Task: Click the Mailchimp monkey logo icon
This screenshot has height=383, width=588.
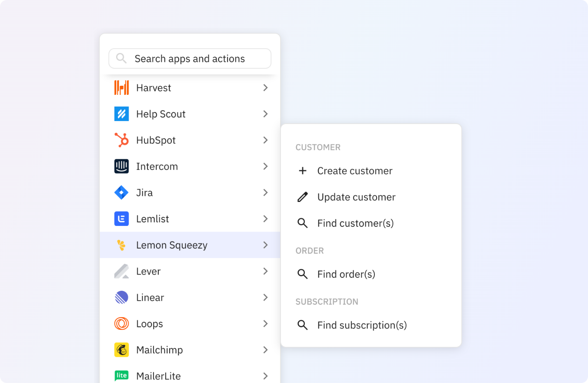Action: click(x=121, y=350)
